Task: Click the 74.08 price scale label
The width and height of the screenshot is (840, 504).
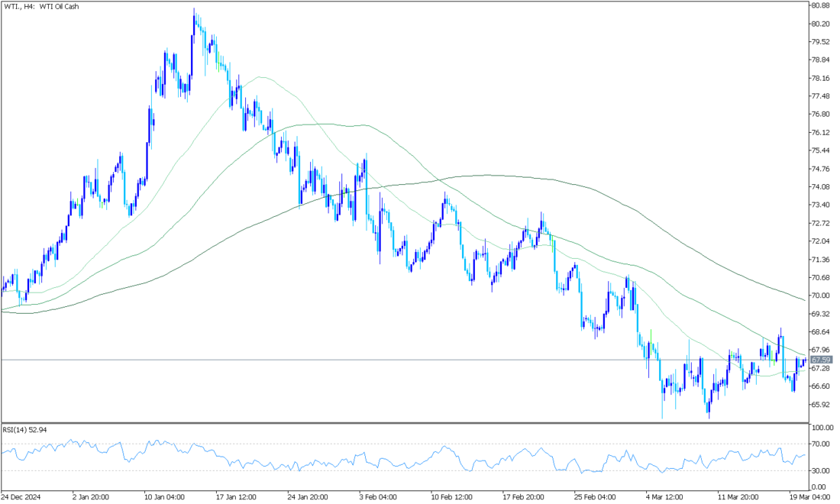Action: pyautogui.click(x=820, y=187)
